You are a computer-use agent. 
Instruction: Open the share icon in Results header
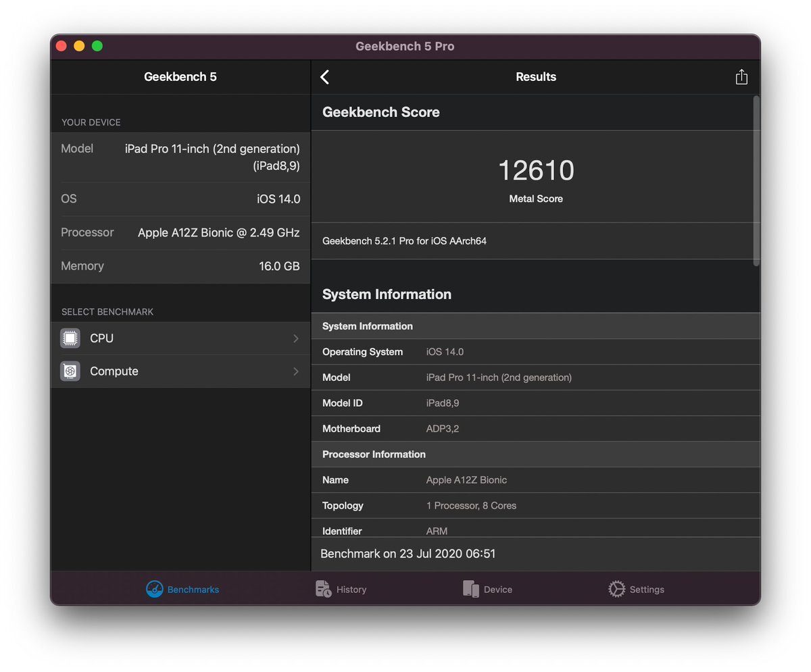click(741, 76)
